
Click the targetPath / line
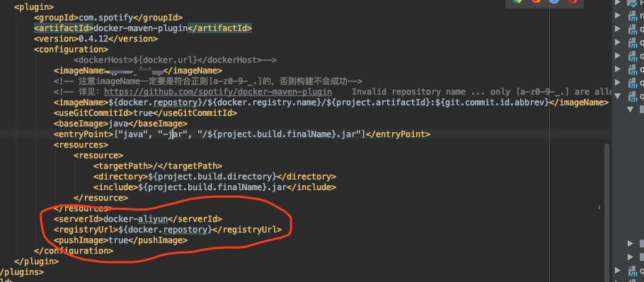click(x=158, y=166)
